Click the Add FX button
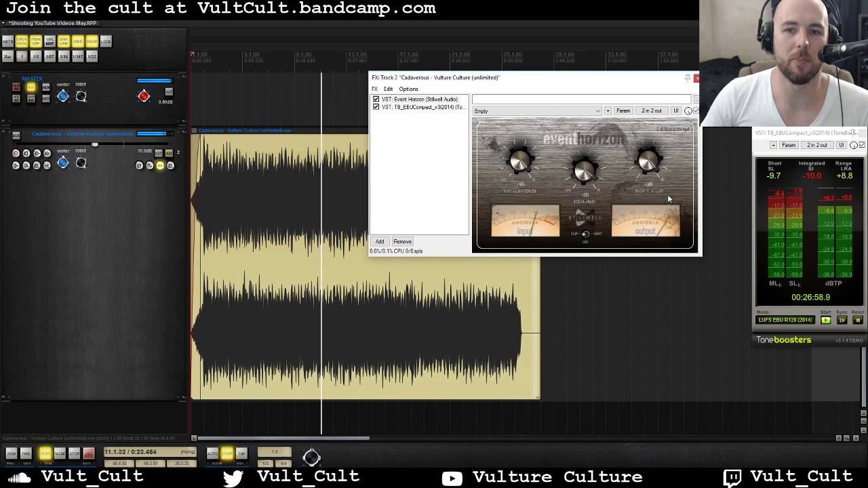 [380, 242]
